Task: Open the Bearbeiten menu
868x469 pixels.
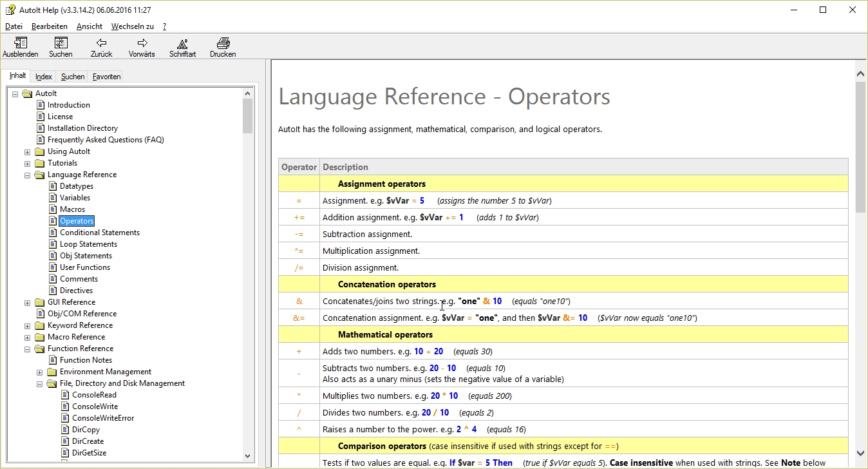Action: tap(50, 26)
